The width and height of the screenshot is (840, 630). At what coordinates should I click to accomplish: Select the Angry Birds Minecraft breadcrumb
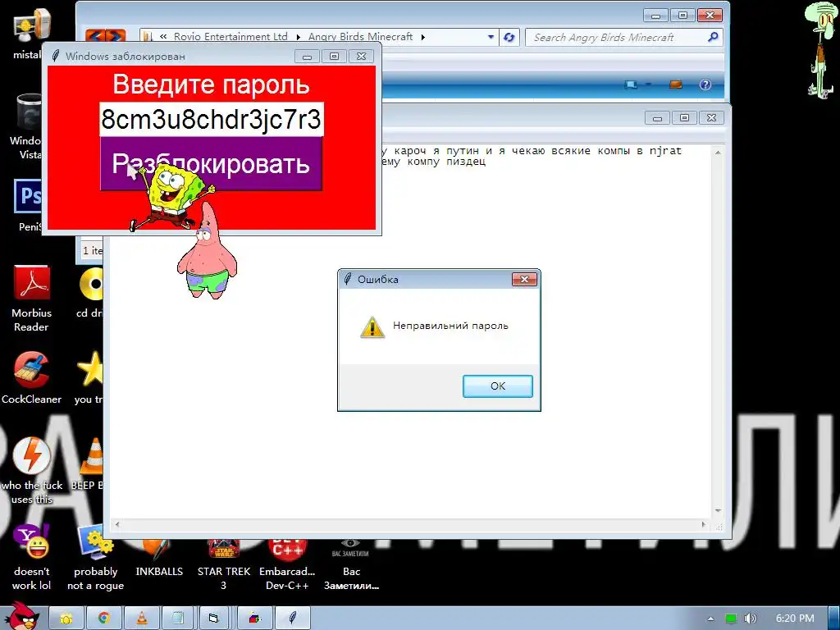point(360,36)
